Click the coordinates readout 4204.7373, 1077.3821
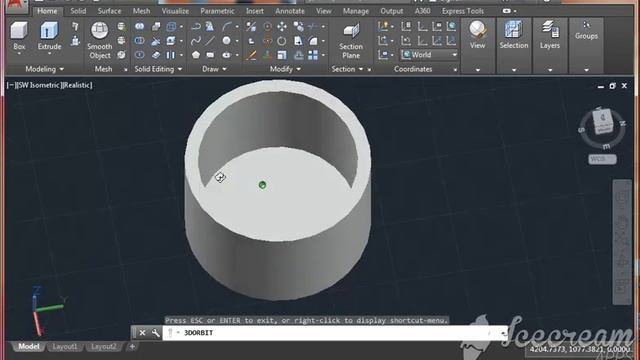The width and height of the screenshot is (640, 360). [580, 349]
